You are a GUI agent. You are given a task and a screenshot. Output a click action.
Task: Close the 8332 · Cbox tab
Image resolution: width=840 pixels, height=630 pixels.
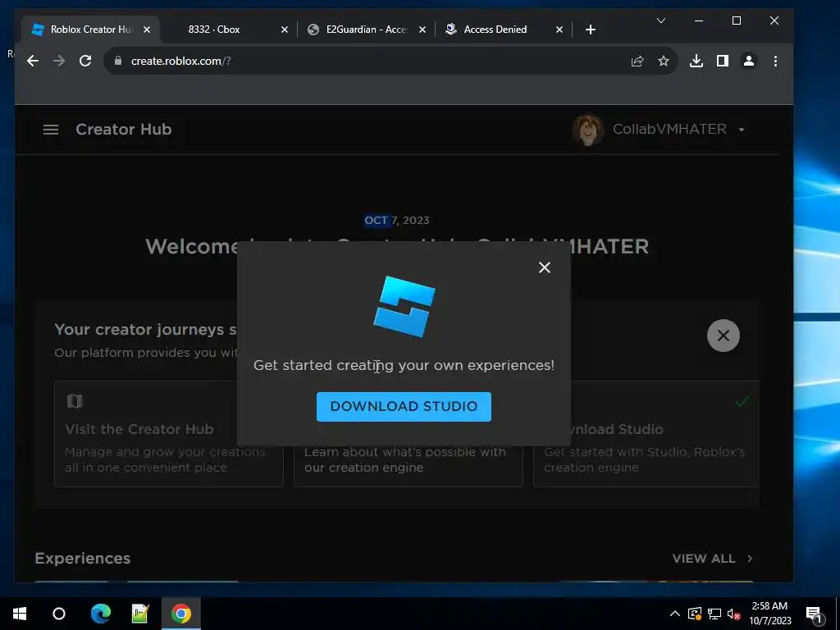coord(285,30)
